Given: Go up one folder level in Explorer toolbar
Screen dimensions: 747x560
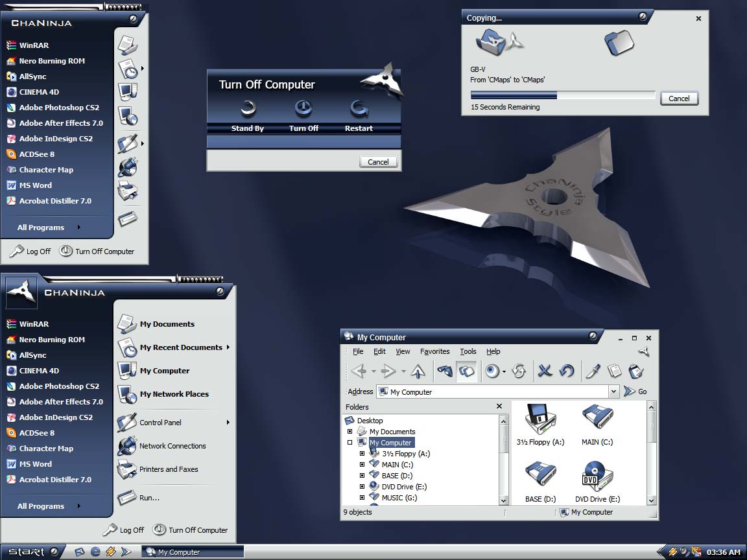Looking at the screenshot, I should (x=418, y=371).
